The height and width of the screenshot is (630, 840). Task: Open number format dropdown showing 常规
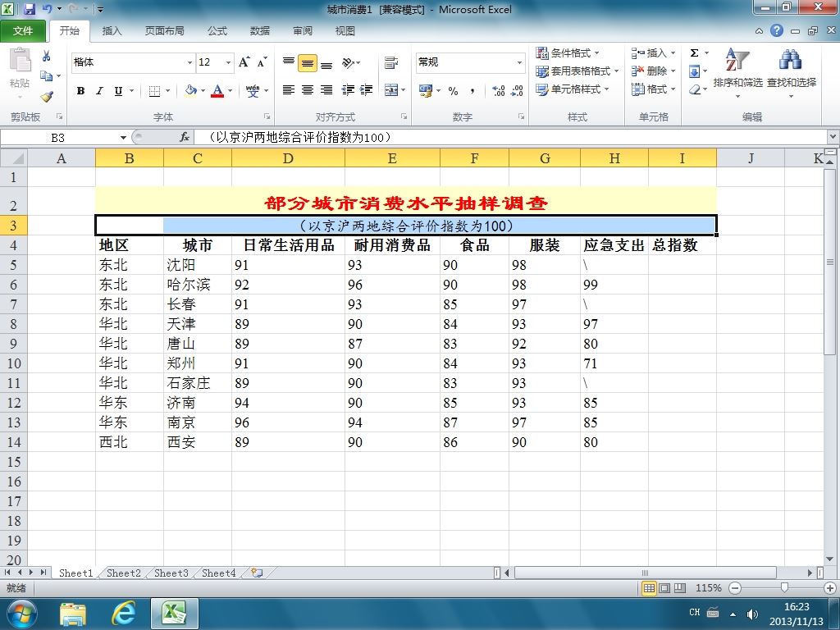tap(519, 62)
